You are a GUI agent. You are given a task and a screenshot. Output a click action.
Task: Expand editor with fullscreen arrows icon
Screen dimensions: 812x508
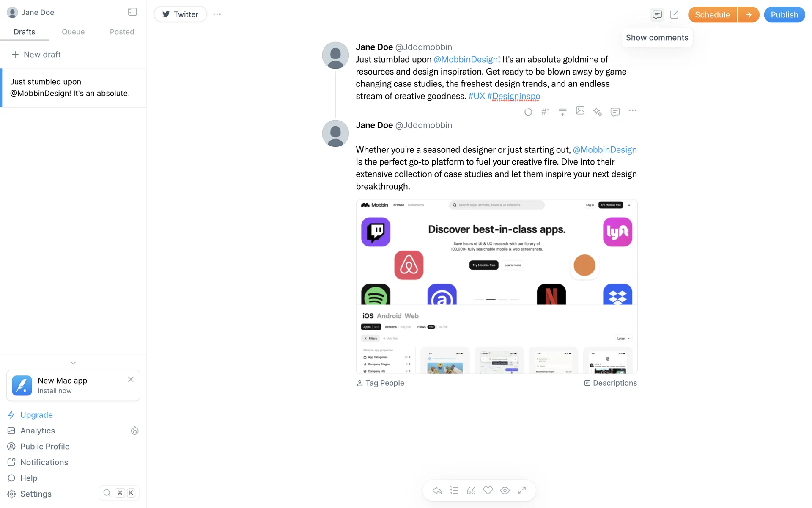click(522, 490)
